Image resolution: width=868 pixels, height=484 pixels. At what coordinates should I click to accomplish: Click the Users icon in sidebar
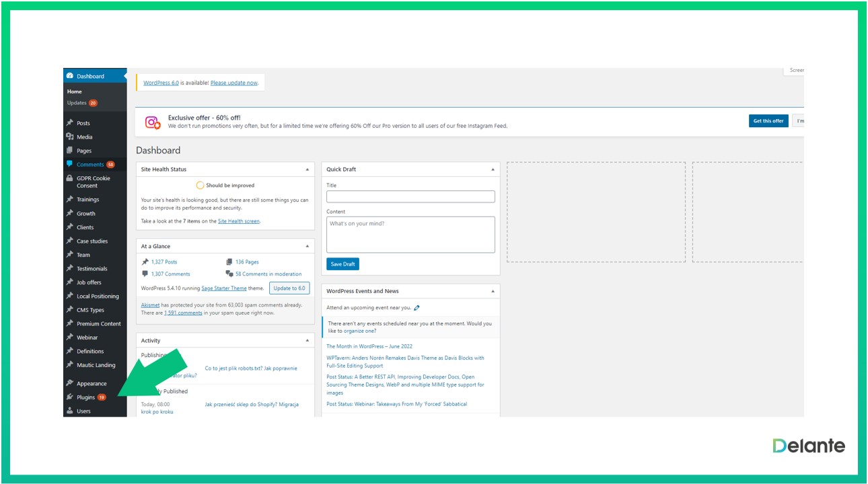coord(70,411)
